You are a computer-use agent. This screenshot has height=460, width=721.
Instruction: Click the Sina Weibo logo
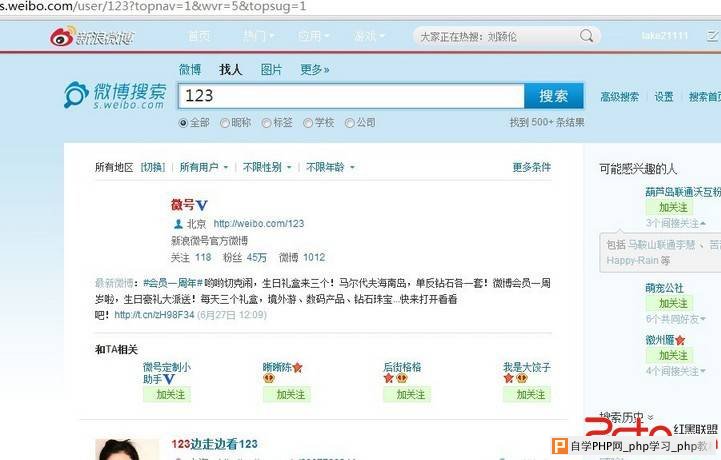pos(92,36)
